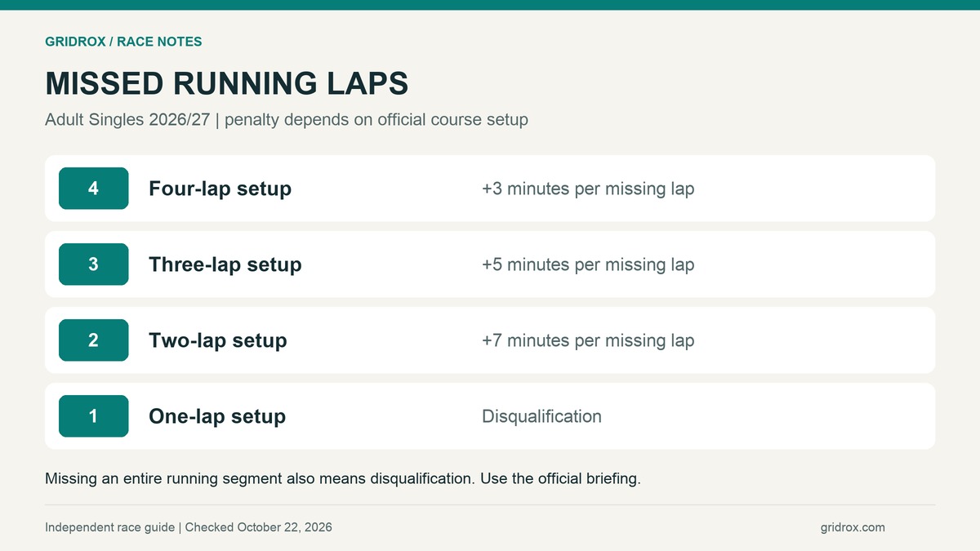980x551 pixels.
Task: Click the number 3 badge
Action: click(x=93, y=264)
